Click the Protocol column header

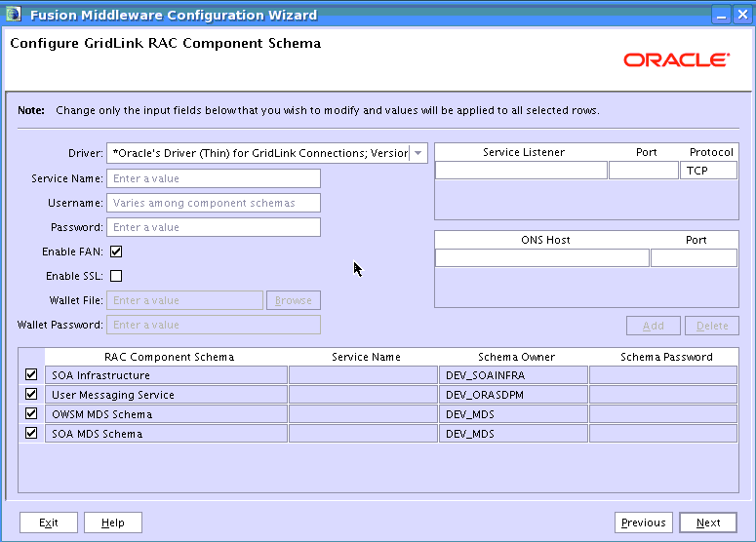coord(711,152)
